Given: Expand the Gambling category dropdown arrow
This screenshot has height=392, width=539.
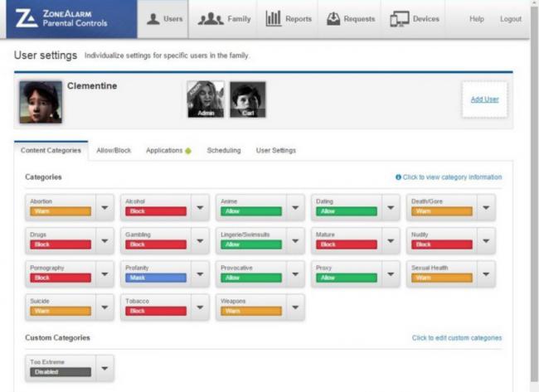Looking at the screenshot, I should (200, 241).
